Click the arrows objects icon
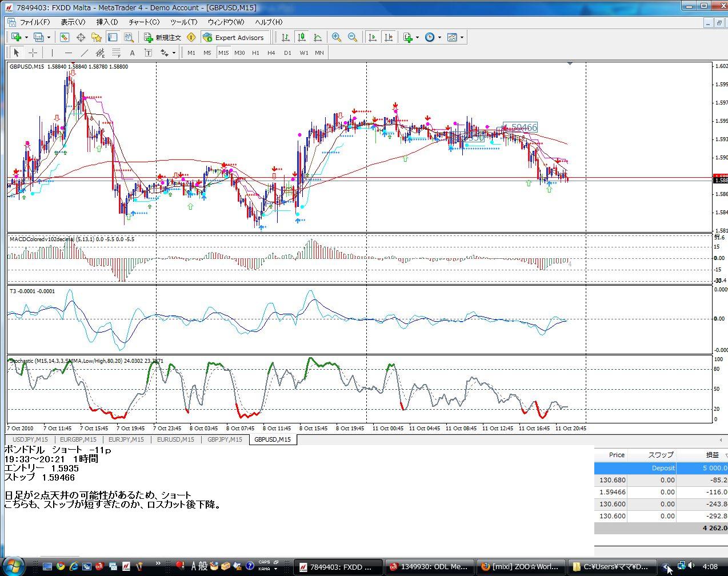Image resolution: width=728 pixels, height=576 pixels. click(165, 53)
